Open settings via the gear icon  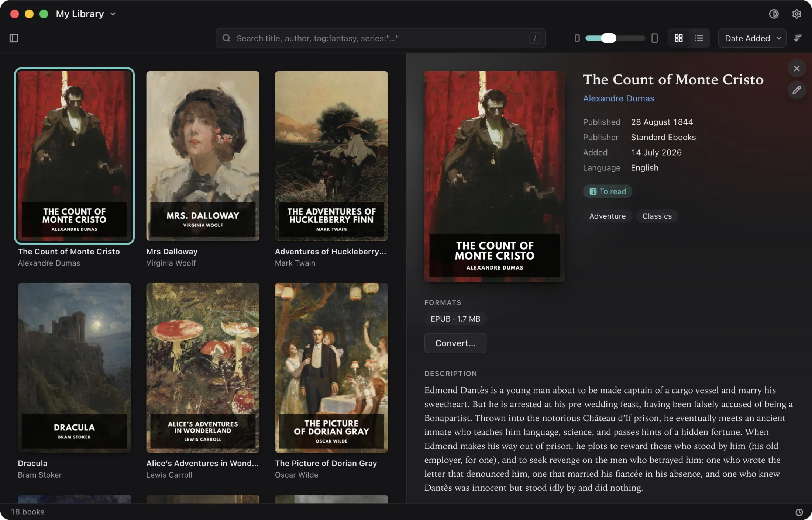(796, 14)
